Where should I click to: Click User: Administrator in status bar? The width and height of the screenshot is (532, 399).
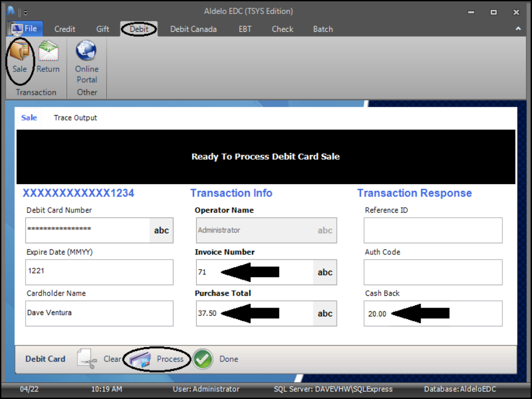(206, 389)
